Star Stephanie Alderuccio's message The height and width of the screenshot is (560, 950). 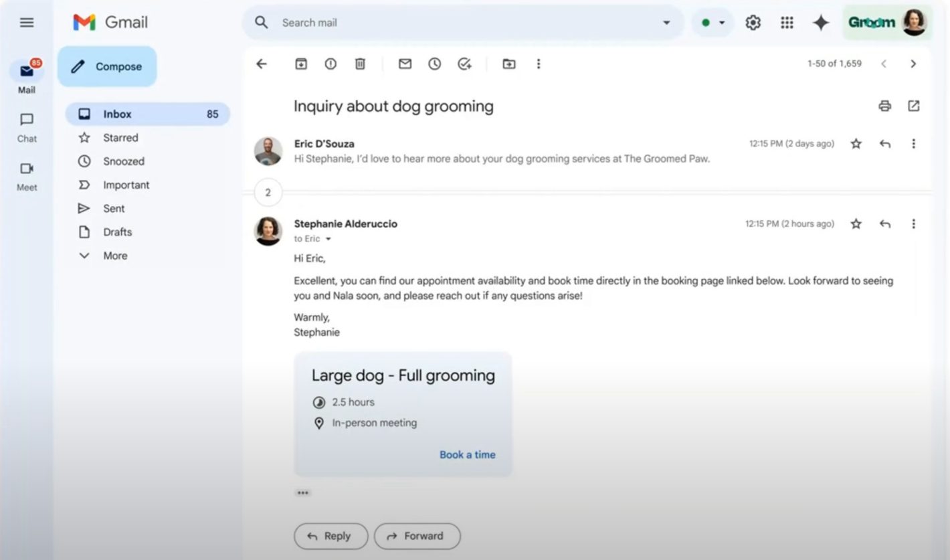point(856,224)
